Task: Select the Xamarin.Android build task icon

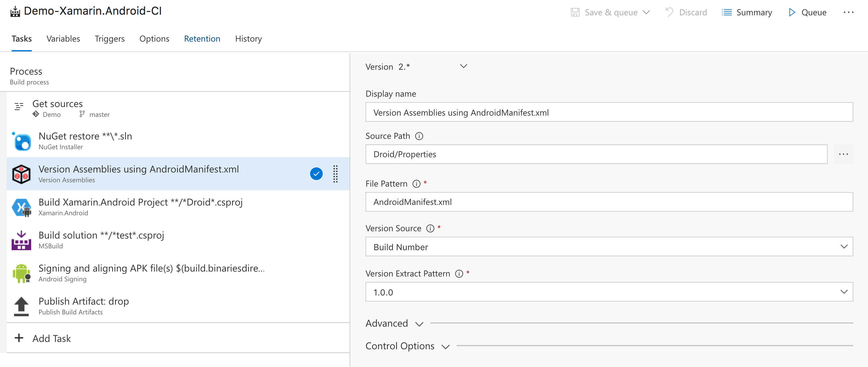Action: 21,207
